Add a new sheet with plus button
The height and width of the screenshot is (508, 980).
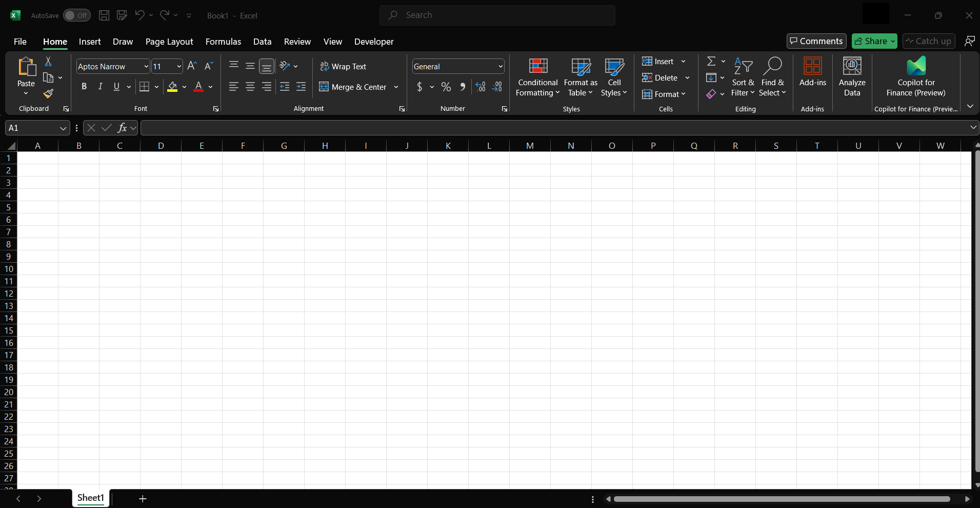(143, 499)
